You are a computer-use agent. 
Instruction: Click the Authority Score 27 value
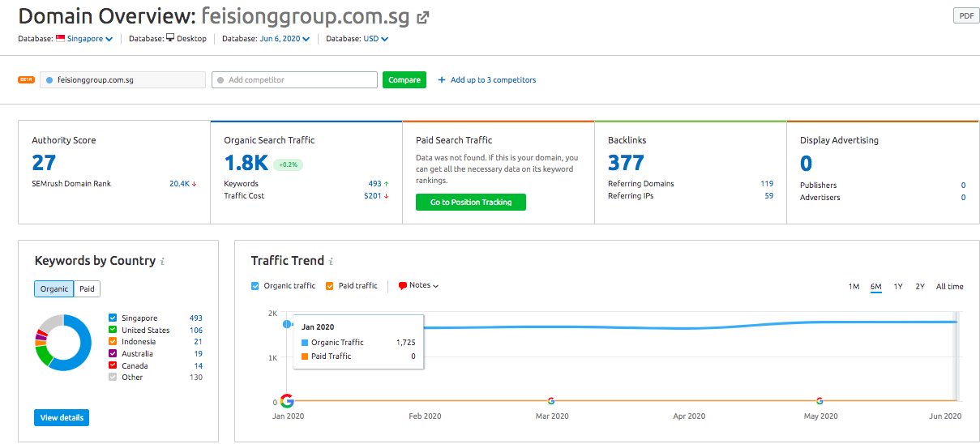coord(44,163)
